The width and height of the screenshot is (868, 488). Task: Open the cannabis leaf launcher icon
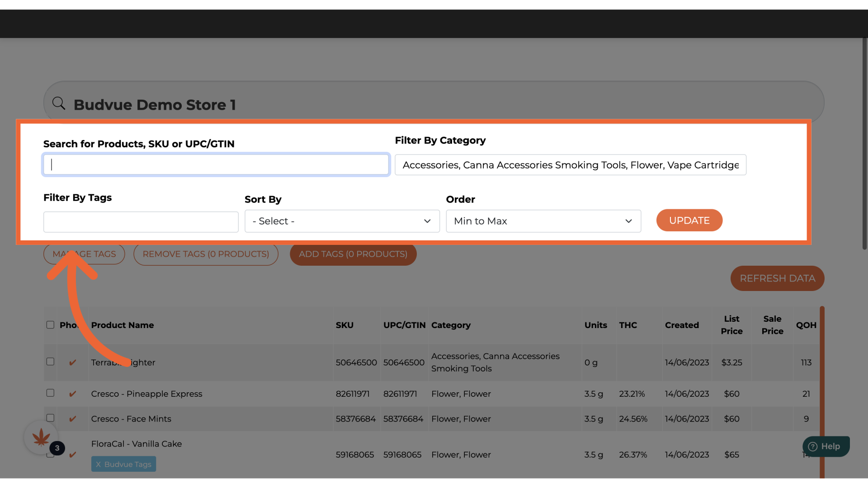[41, 437]
